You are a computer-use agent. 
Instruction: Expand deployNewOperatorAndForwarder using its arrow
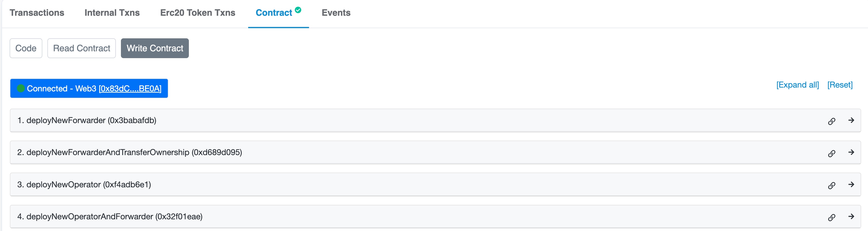point(851,217)
